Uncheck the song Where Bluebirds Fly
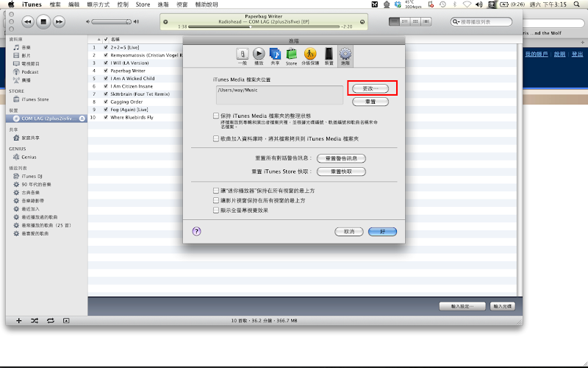Image resolution: width=588 pixels, height=368 pixels. tap(106, 117)
